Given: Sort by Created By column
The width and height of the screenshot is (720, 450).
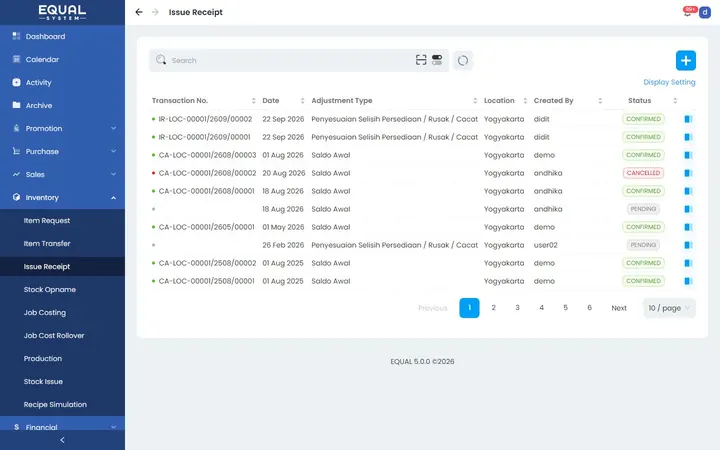Looking at the screenshot, I should [x=600, y=101].
